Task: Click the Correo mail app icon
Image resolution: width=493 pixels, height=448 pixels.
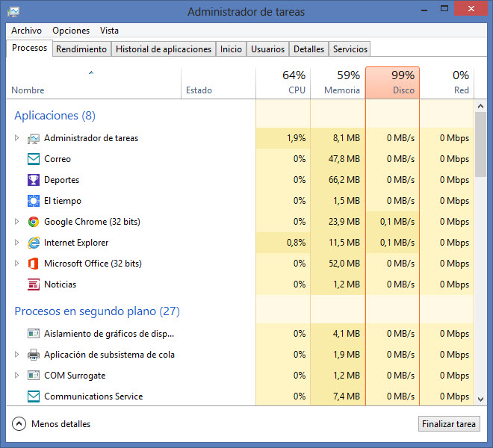Action: [34, 159]
